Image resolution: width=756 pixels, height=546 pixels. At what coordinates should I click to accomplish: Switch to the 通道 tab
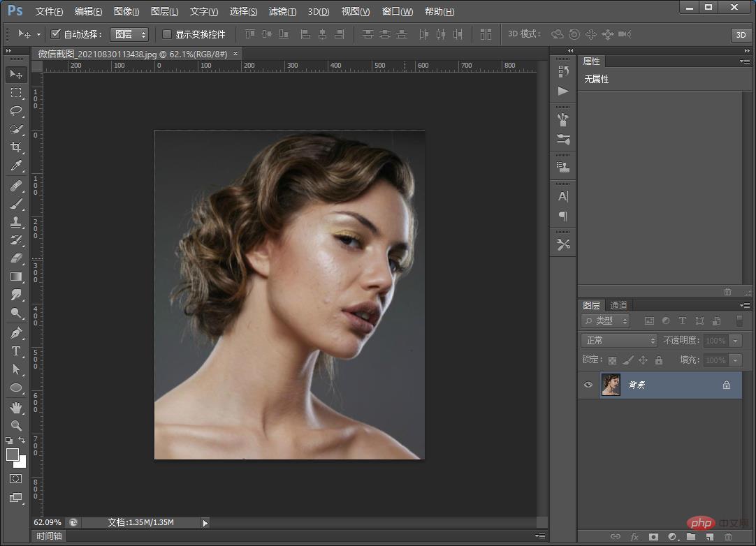[x=618, y=305]
